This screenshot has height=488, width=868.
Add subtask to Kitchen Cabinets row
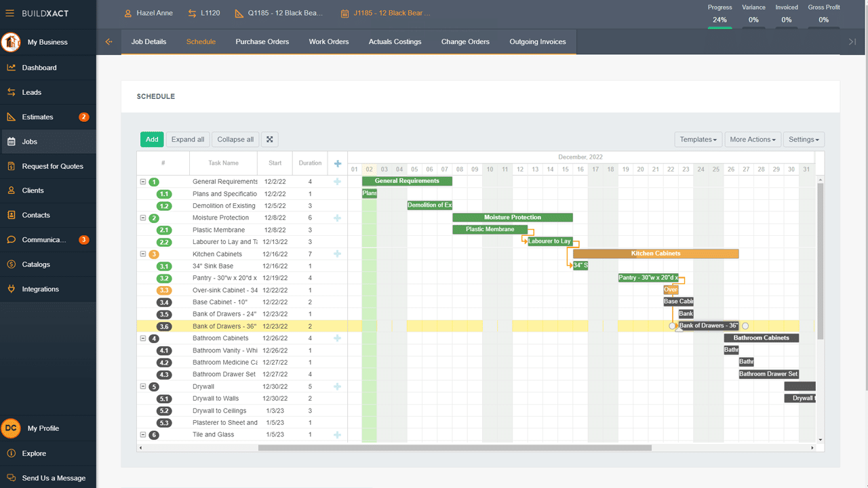338,254
